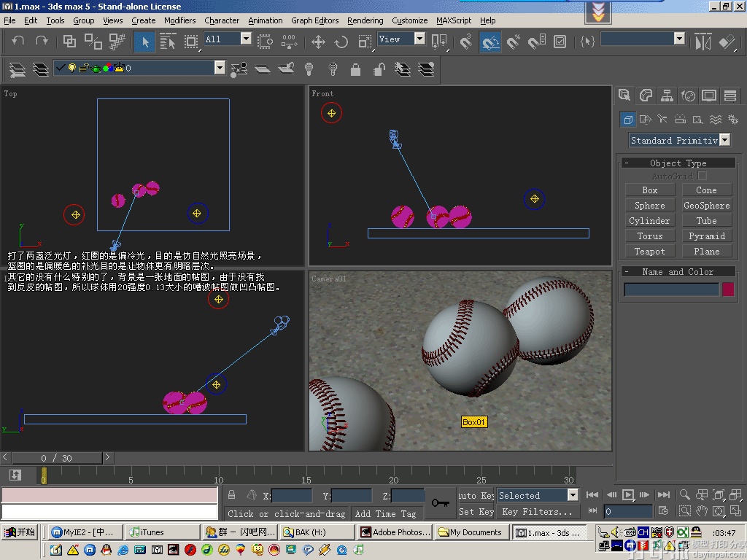The width and height of the screenshot is (747, 560).
Task: Switch to iTunes in the taskbar
Action: pos(163,532)
